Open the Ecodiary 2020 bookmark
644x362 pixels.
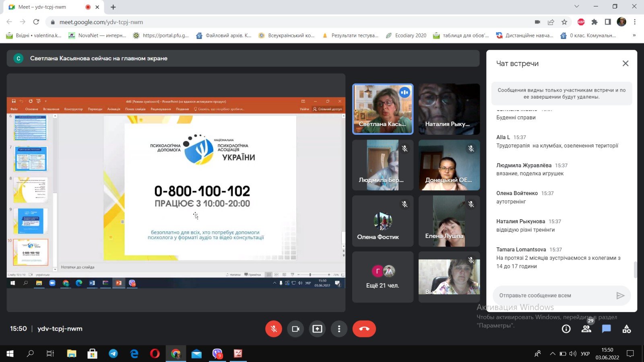click(406, 35)
